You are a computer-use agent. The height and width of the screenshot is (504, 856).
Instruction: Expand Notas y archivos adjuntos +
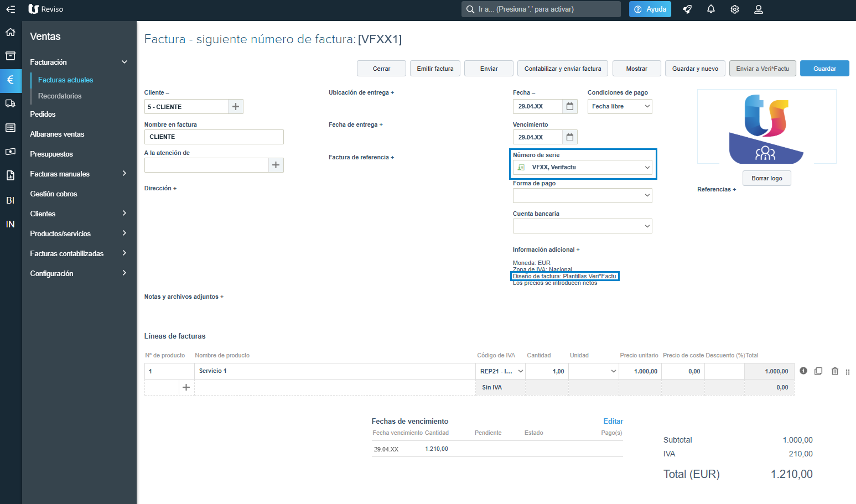click(x=184, y=297)
